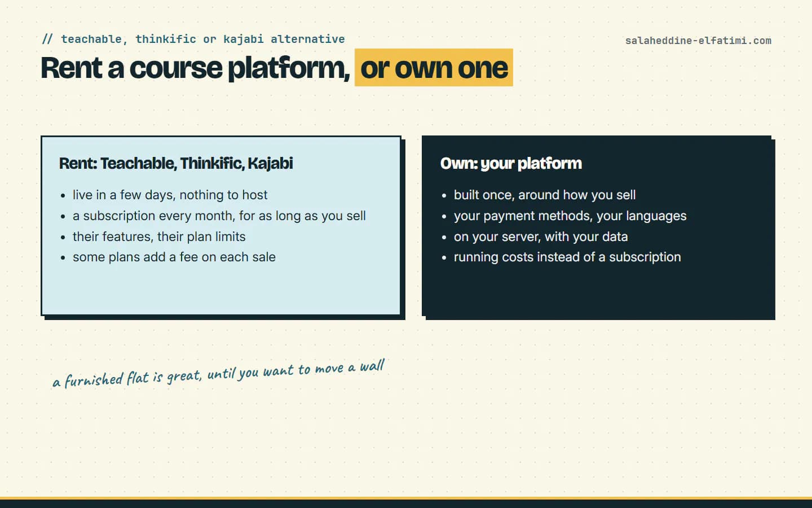This screenshot has height=508, width=812.
Task: Select "a subscription every month" bullet
Action: (219, 216)
